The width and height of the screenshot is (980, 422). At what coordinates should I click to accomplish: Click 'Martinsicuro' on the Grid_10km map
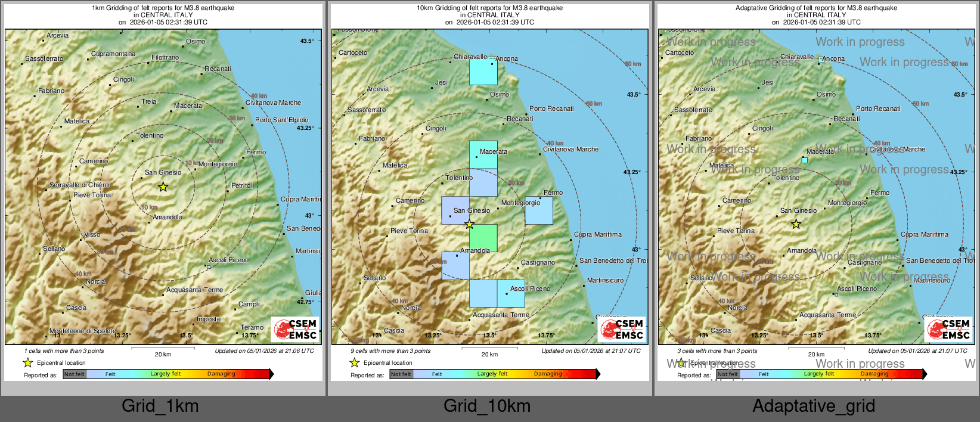pos(606,280)
